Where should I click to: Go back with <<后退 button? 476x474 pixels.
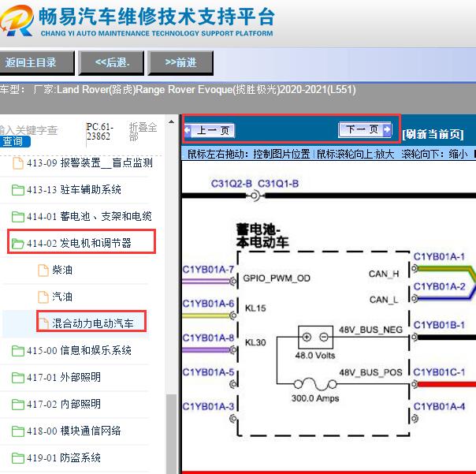coord(111,63)
